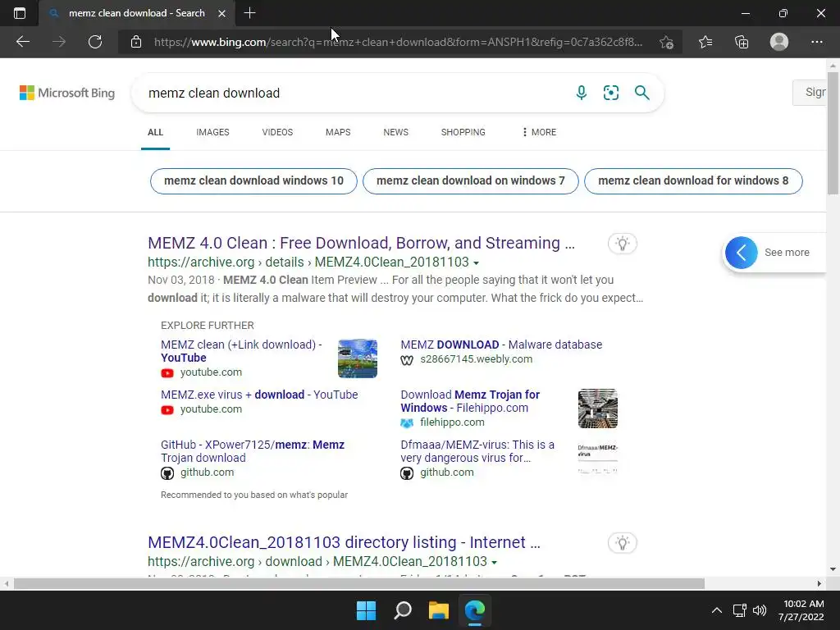Reload the page with the refresh icon
Image resolution: width=840 pixels, height=630 pixels.
pyautogui.click(x=95, y=42)
